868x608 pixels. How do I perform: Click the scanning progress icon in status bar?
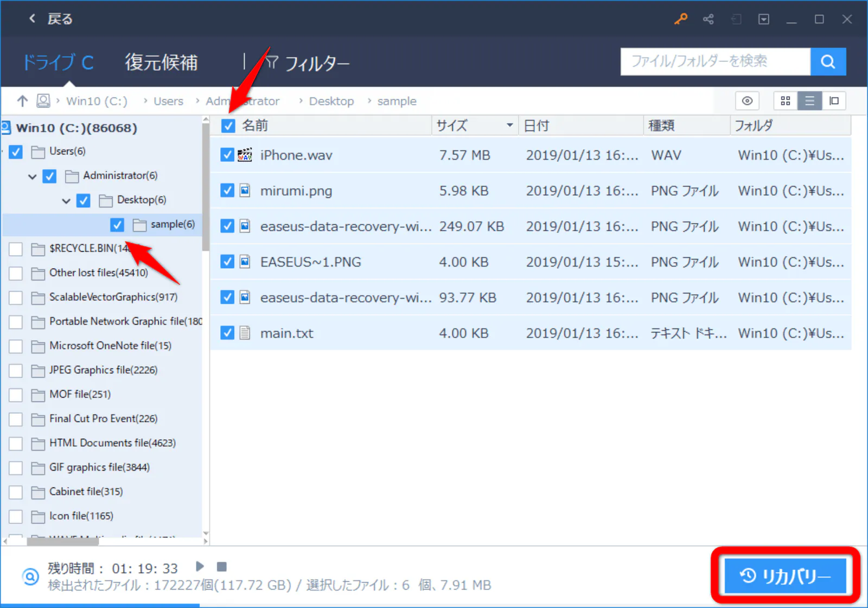coord(30,577)
